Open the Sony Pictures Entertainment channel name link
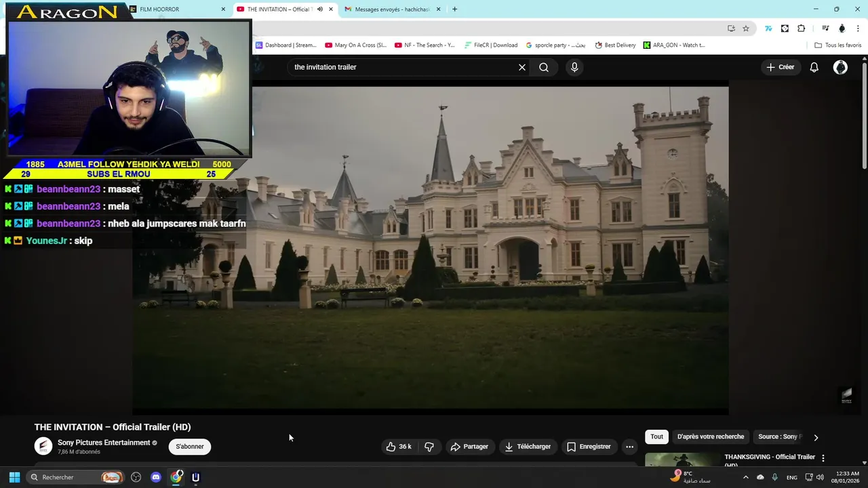The width and height of the screenshot is (868, 488). (104, 443)
